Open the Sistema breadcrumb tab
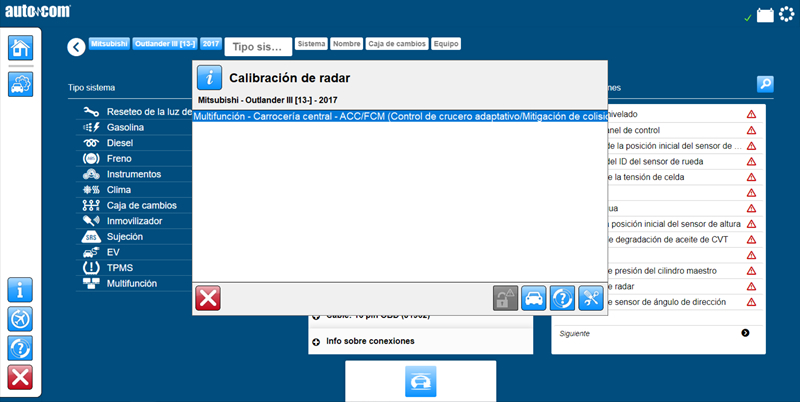The width and height of the screenshot is (800, 402). pyautogui.click(x=312, y=44)
